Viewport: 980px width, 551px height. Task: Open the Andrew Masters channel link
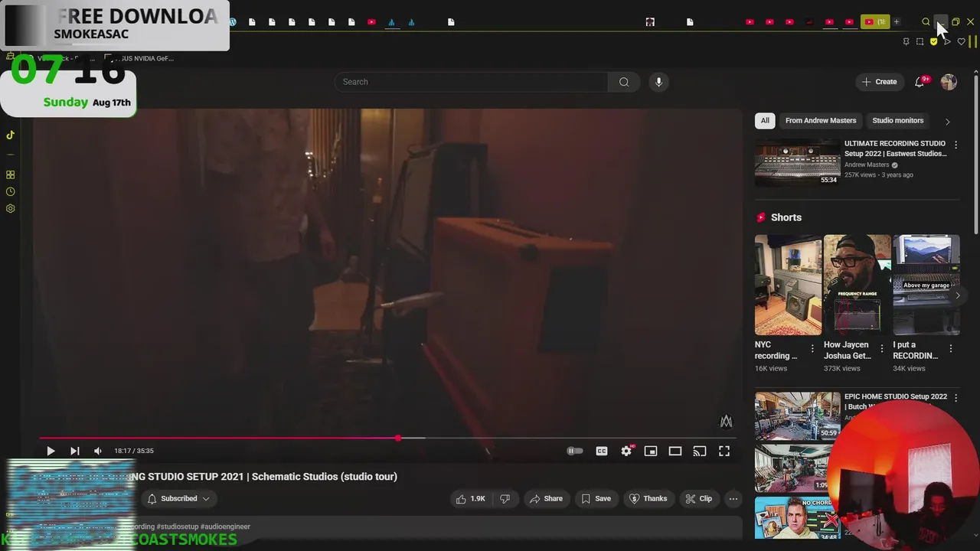[867, 165]
